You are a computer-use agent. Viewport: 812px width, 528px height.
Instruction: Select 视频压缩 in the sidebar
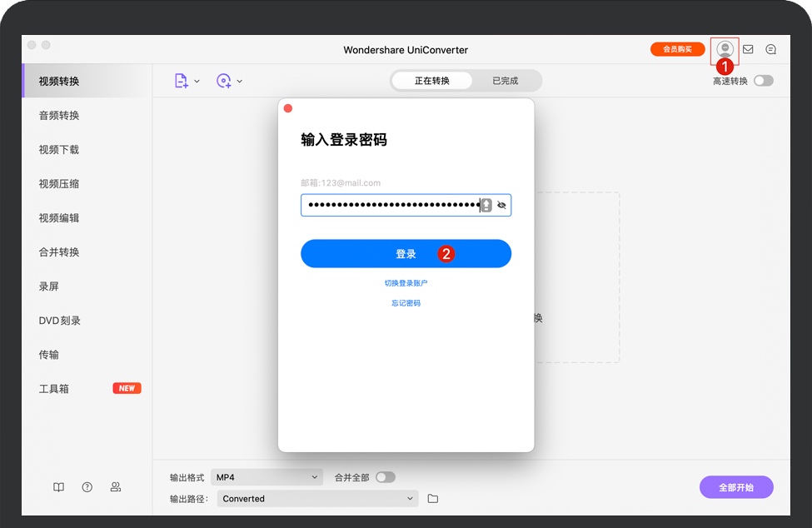coord(87,184)
